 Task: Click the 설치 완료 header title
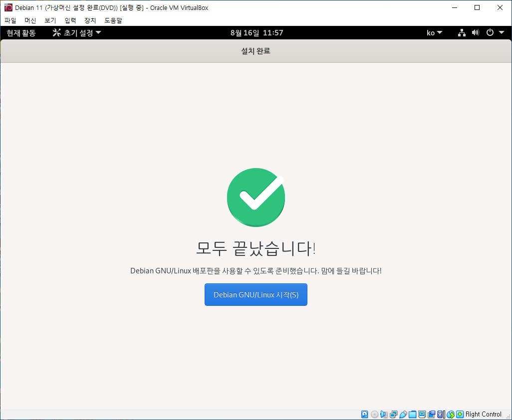(256, 51)
